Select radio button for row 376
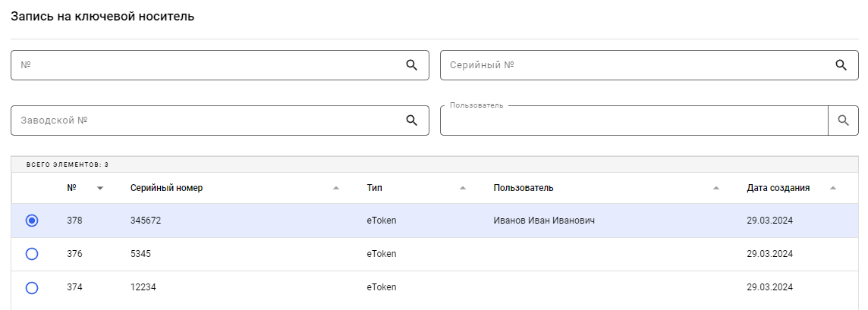Image resolution: width=868 pixels, height=310 pixels. pos(32,254)
